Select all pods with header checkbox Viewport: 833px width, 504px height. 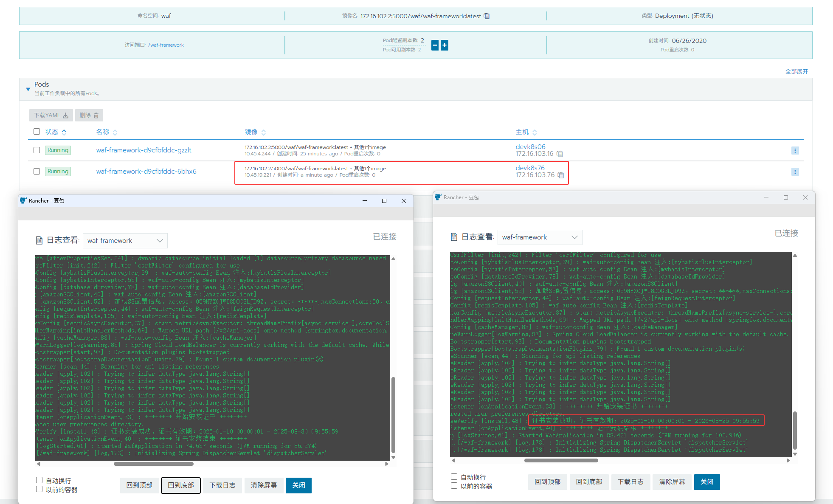click(x=37, y=132)
